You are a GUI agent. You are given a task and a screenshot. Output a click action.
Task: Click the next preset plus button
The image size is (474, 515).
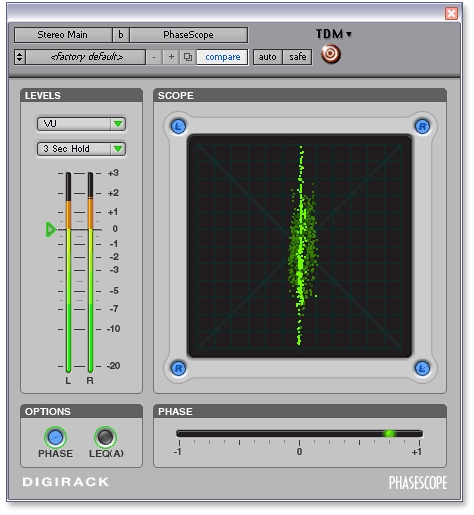pos(171,57)
